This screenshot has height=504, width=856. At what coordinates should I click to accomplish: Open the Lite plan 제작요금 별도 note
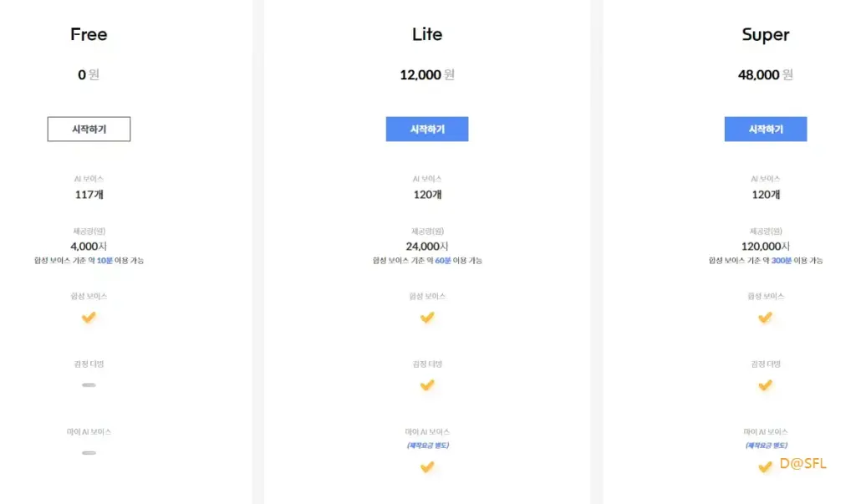pos(427,445)
